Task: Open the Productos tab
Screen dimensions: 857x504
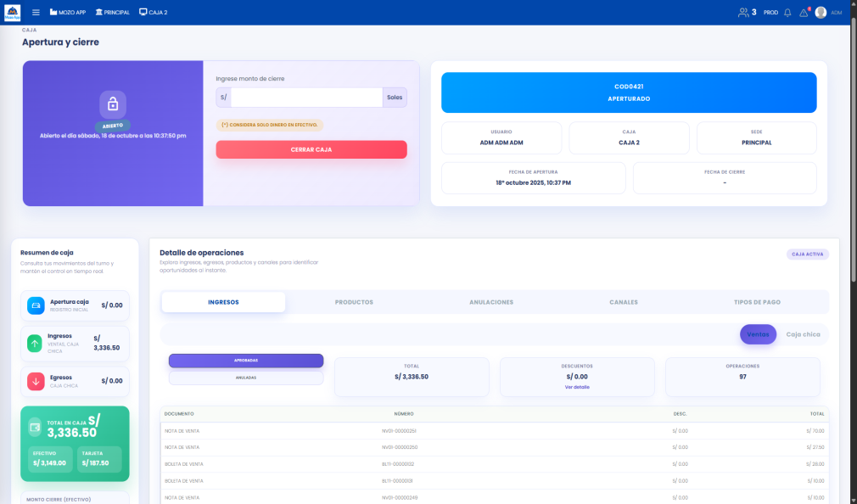Action: (354, 302)
